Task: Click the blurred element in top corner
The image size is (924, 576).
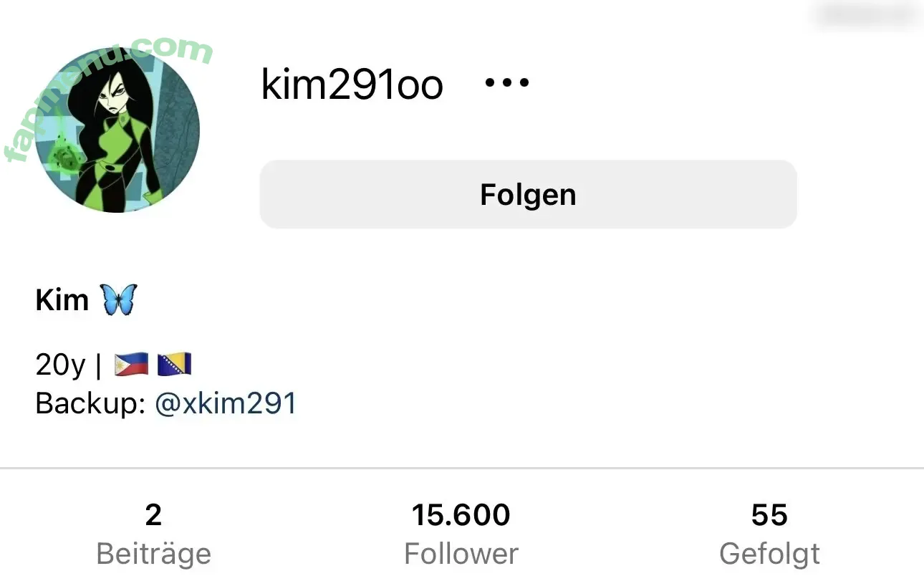Action: point(867,14)
